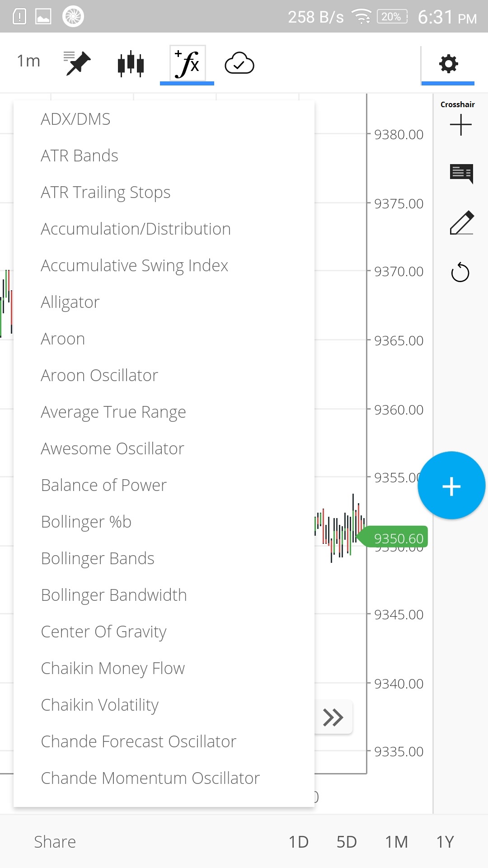Image resolution: width=488 pixels, height=868 pixels.
Task: Expand chart with double chevron arrow
Action: pyautogui.click(x=333, y=717)
